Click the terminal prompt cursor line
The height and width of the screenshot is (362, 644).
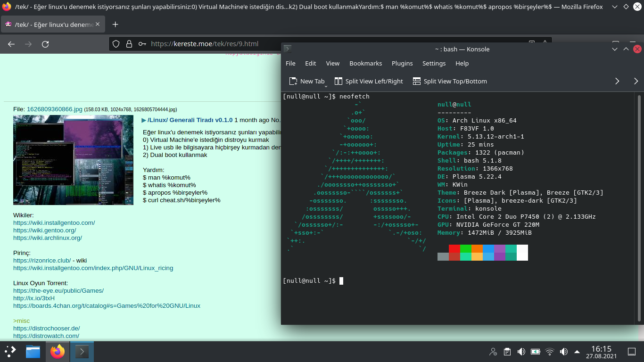[x=313, y=281]
